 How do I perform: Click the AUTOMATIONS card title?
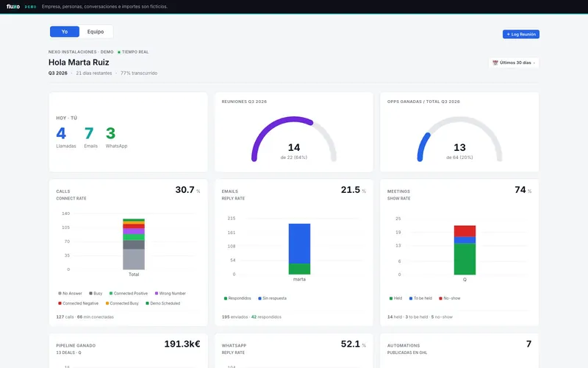[404, 345]
